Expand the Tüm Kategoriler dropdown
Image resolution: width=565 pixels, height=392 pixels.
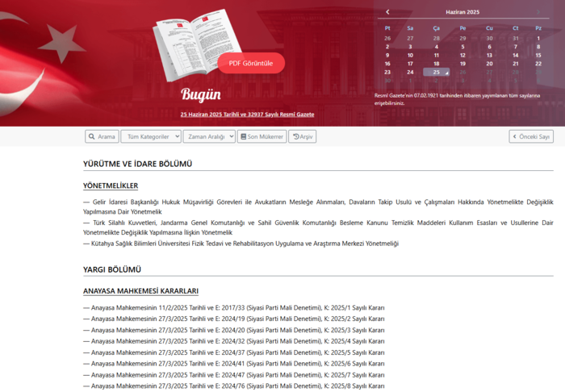(151, 136)
